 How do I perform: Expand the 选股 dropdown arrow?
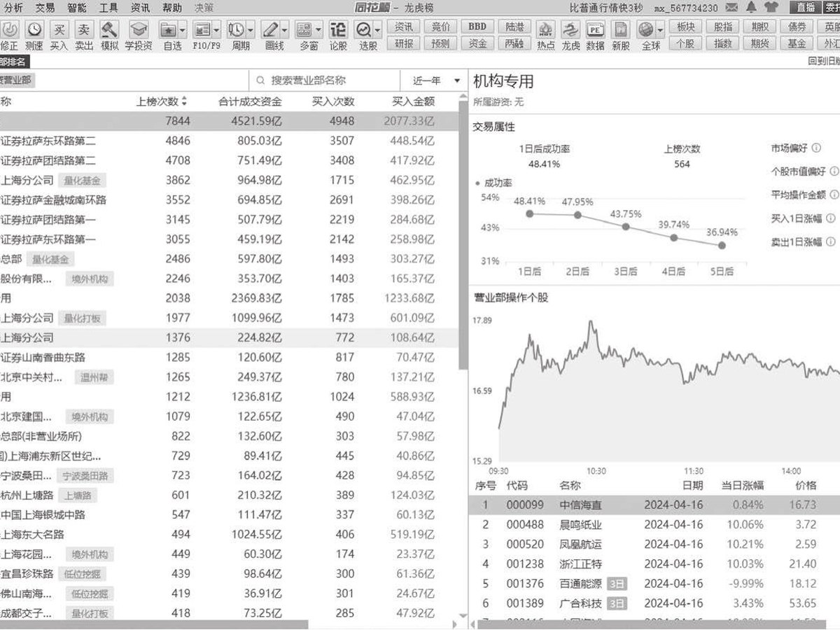(x=378, y=30)
